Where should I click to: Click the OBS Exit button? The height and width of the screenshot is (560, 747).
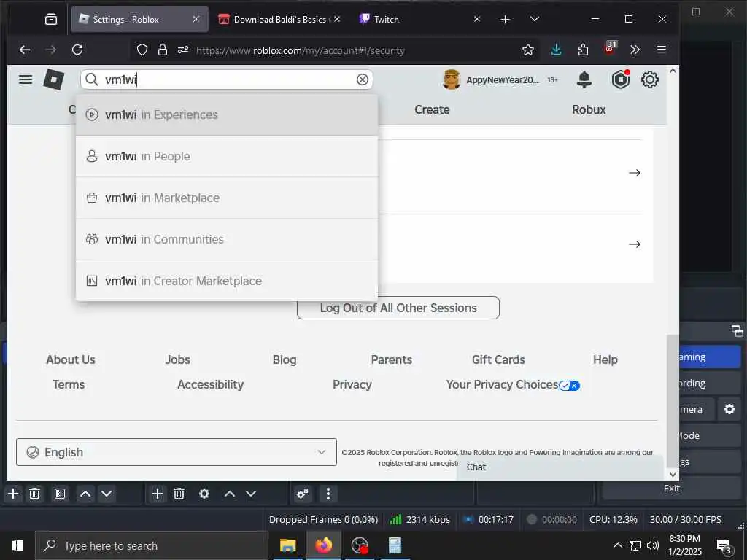tap(671, 489)
